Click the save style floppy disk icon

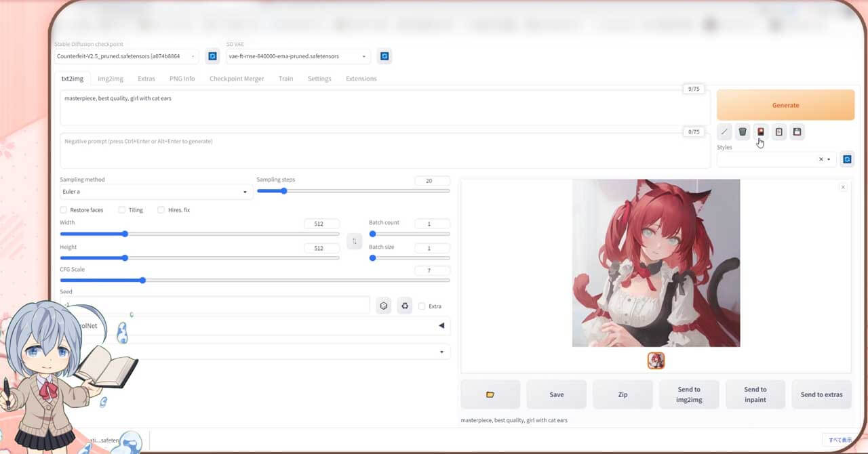[x=797, y=131]
